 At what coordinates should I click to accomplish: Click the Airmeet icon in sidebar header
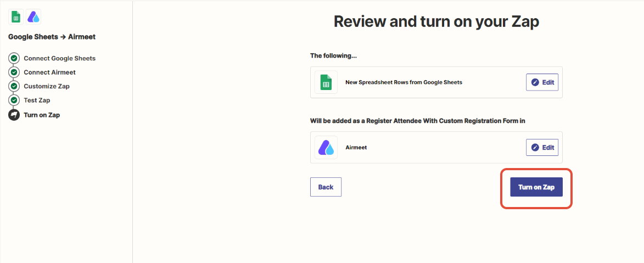pos(33,17)
